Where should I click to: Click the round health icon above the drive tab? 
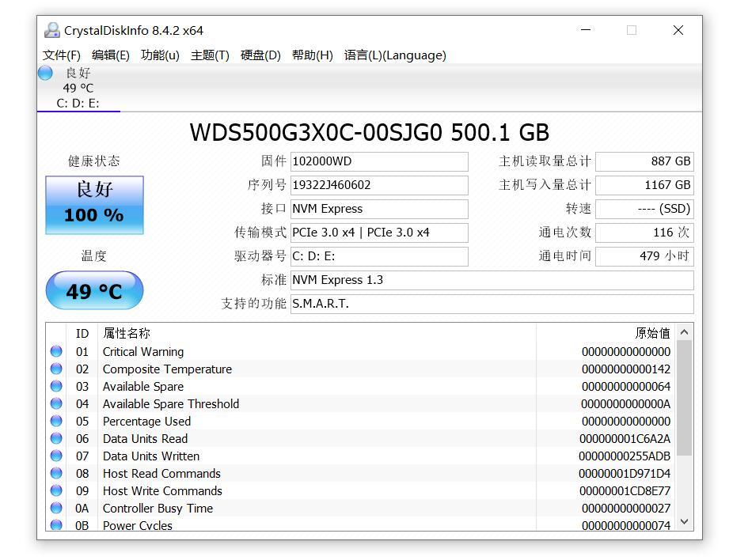pyautogui.click(x=44, y=73)
